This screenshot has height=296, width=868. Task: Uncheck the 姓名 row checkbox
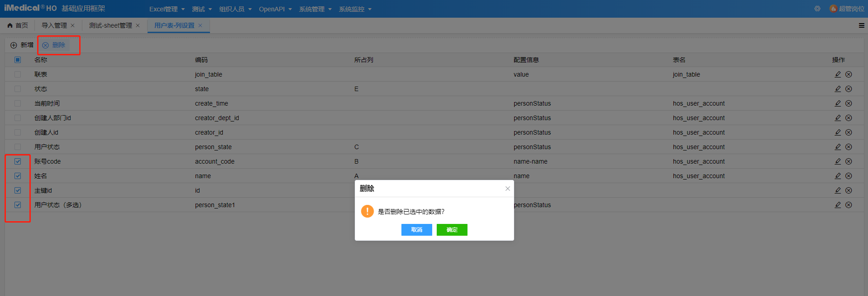[18, 176]
